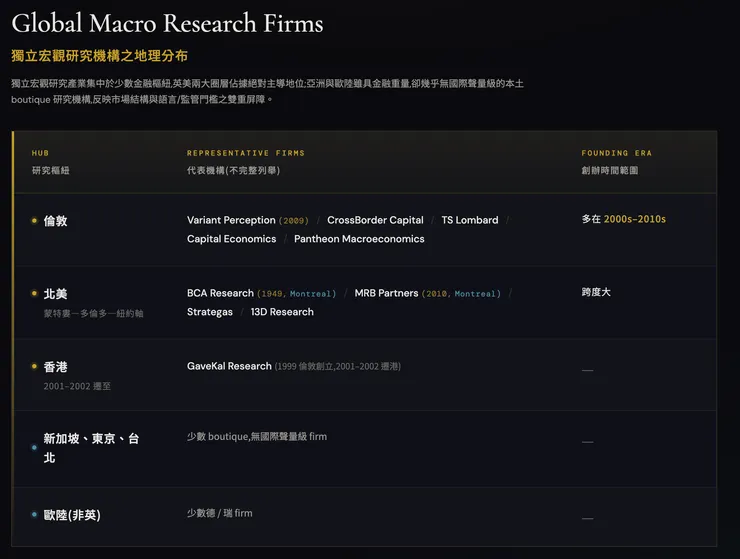
Task: Select the 香港 hub row label
Action: 55,367
